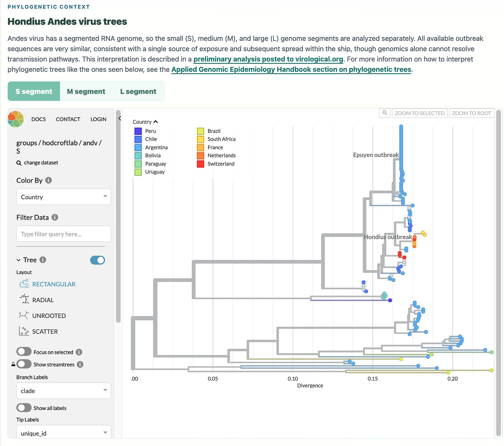
Task: Collapse the sidebar using the left arrow
Action: [x=119, y=118]
